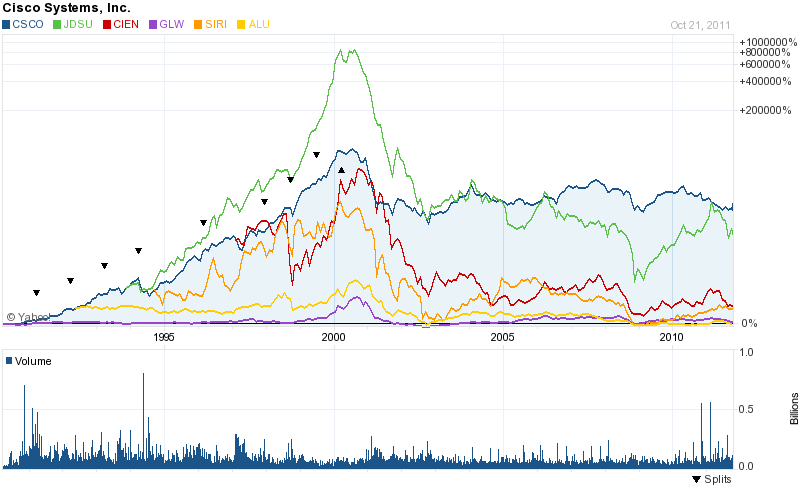Viewport: 800px width, 488px height.
Task: Open the CIEN ticker label
Action: coord(126,25)
